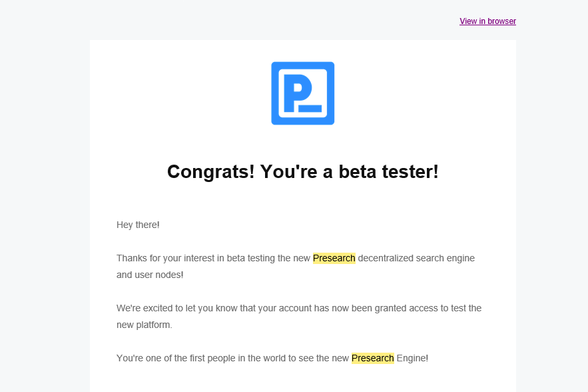Click the "We're excited to let you know" text
This screenshot has width=588, height=392.
(x=177, y=308)
